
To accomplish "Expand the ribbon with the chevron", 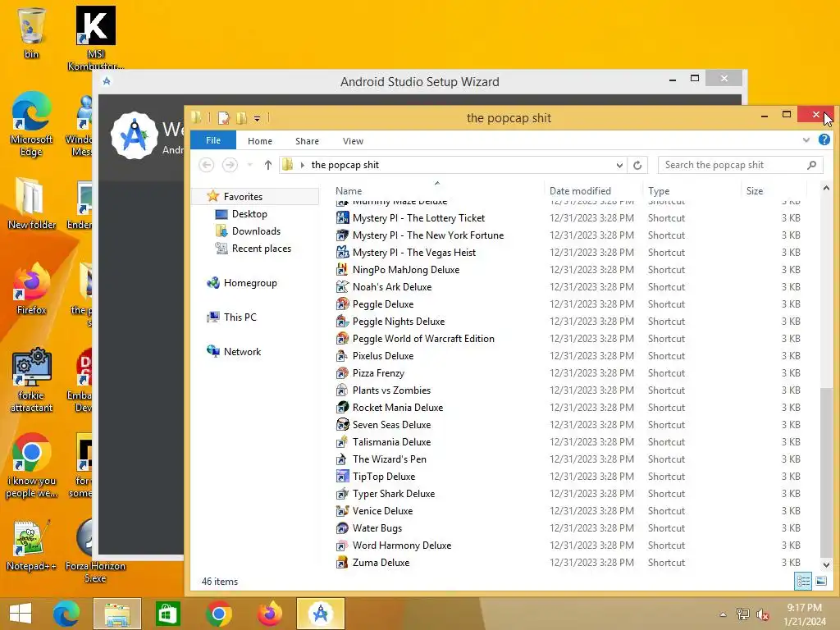I will [x=806, y=140].
